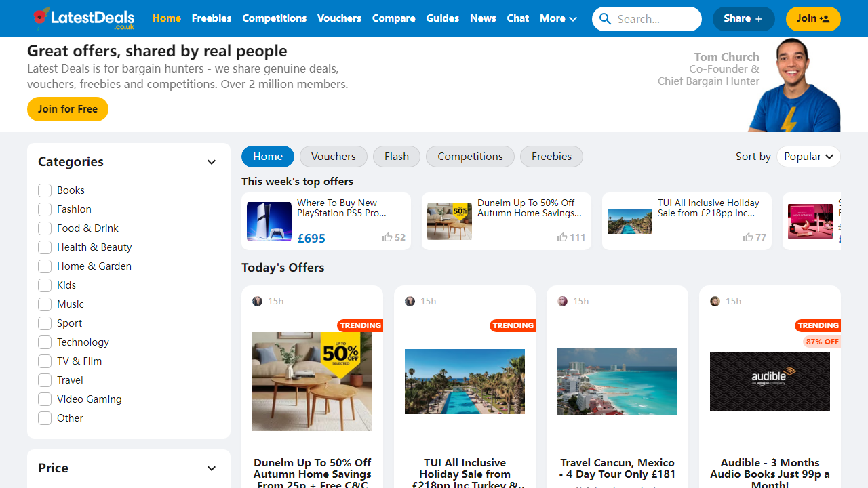The width and height of the screenshot is (868, 488).
Task: Select the Travel category filter
Action: 44,380
